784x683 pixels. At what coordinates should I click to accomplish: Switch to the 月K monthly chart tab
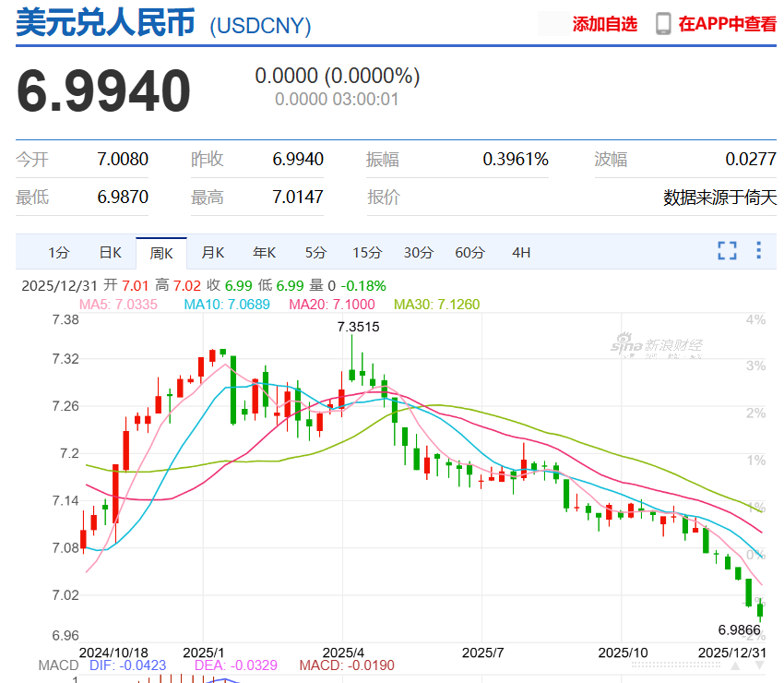(x=212, y=251)
